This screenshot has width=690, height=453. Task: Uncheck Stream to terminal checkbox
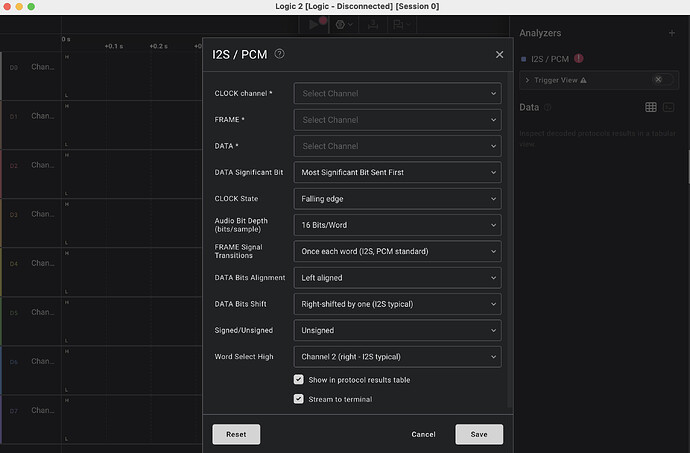[298, 399]
